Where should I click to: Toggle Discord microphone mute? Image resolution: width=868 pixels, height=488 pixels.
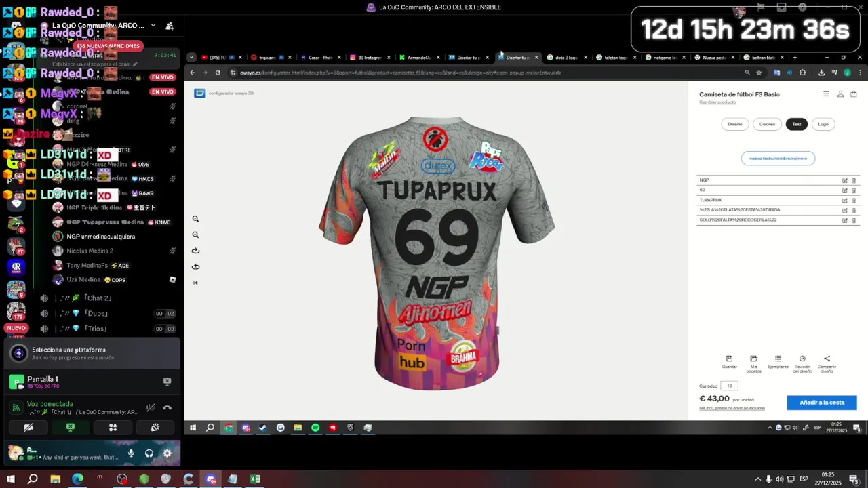pos(131,453)
